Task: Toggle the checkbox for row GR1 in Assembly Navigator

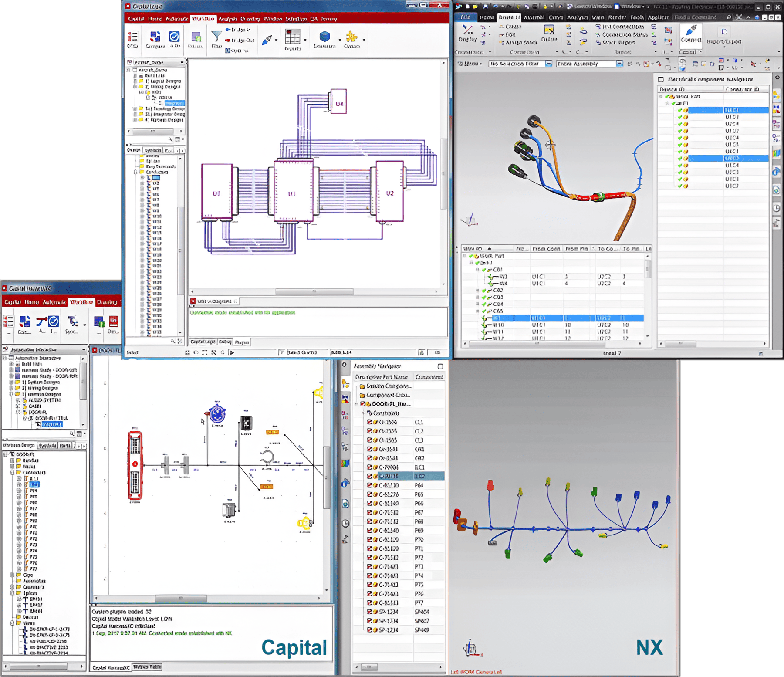Action: tap(369, 449)
